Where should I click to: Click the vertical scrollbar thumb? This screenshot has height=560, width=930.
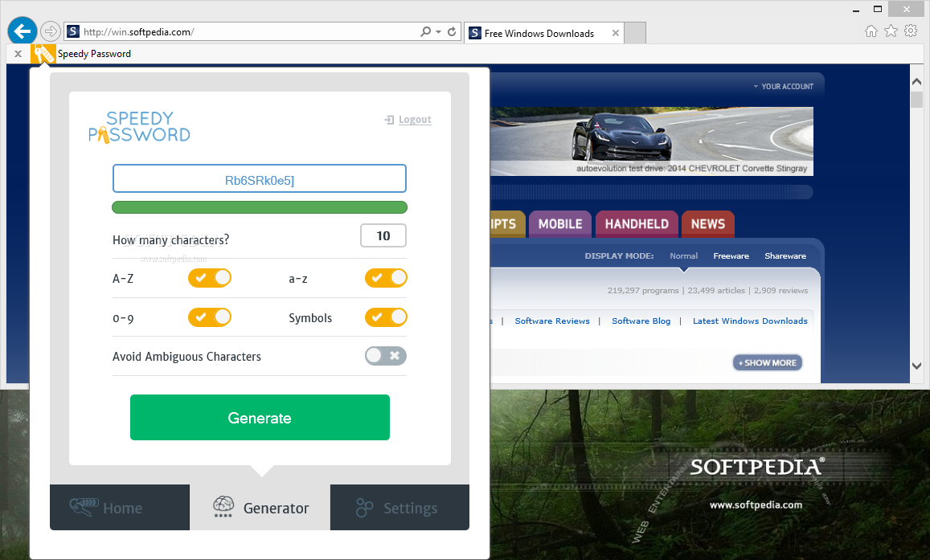pos(917,99)
